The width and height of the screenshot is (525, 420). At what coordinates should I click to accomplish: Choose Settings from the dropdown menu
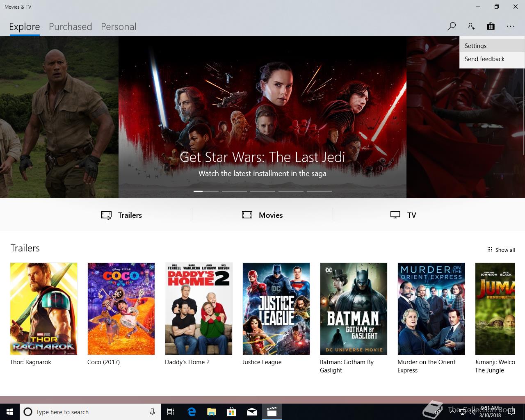[492, 46]
